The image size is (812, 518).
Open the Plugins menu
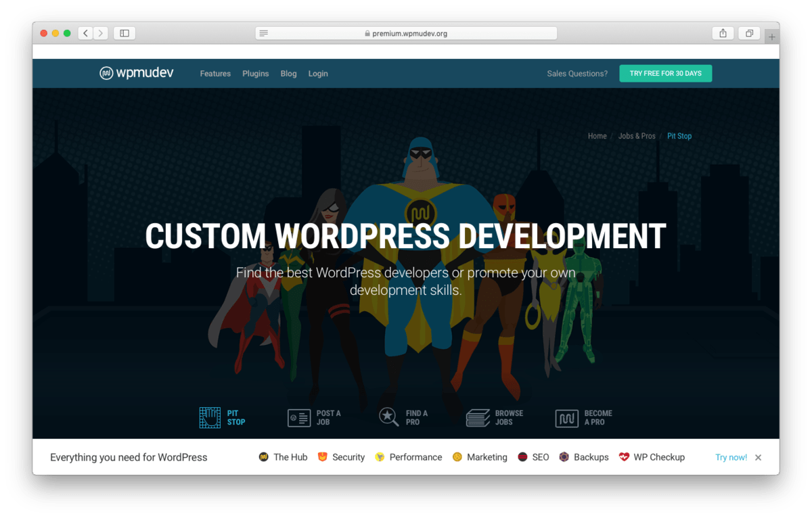pos(256,74)
